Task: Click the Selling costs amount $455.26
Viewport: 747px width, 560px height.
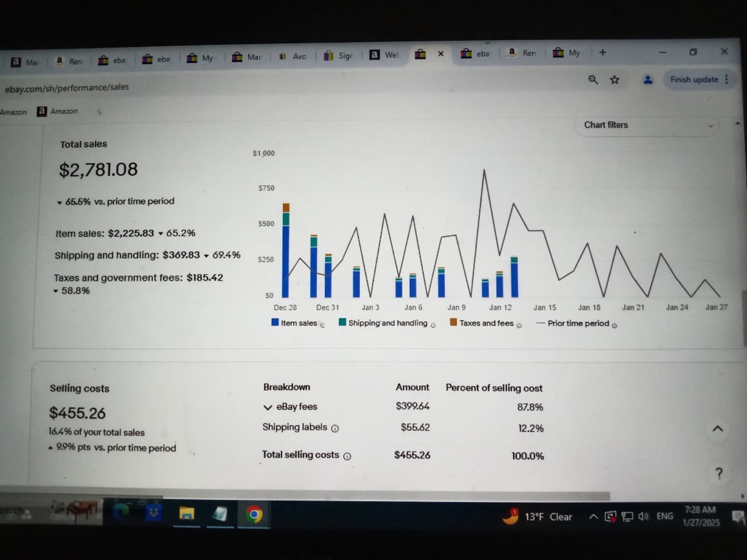Action: 78,413
